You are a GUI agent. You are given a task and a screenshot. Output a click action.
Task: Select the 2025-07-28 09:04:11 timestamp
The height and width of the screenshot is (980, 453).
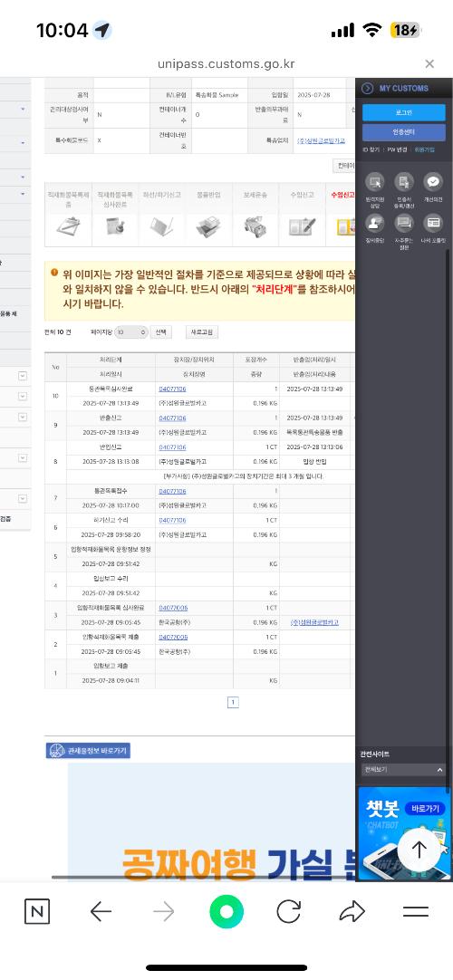pos(111,680)
